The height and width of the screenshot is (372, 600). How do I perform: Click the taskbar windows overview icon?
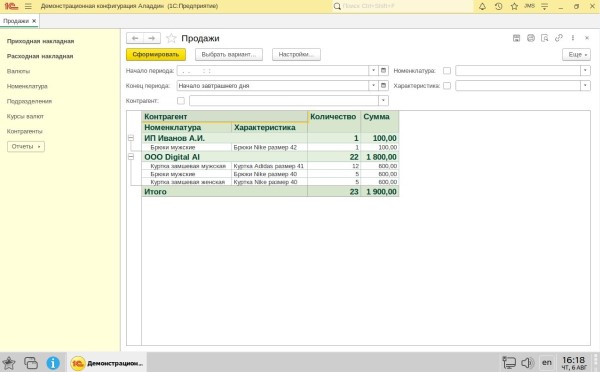[x=31, y=362]
